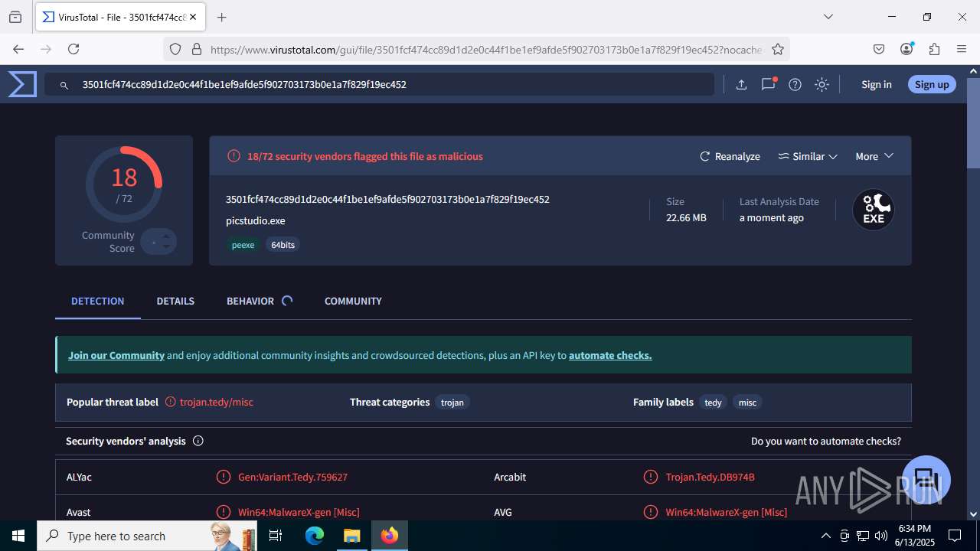Click the browser address bar
The image size is (980, 551).
click(x=486, y=49)
